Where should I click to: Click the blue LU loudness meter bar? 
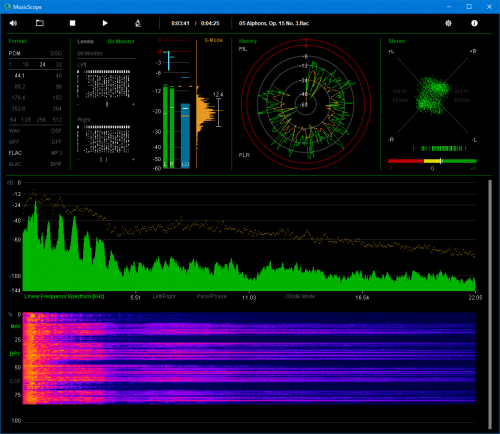(x=185, y=135)
